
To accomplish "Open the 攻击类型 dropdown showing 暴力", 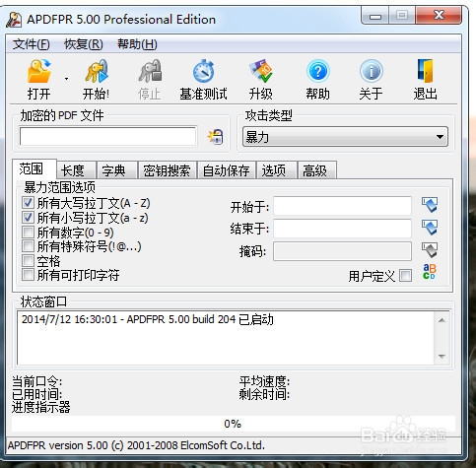I will coord(345,137).
